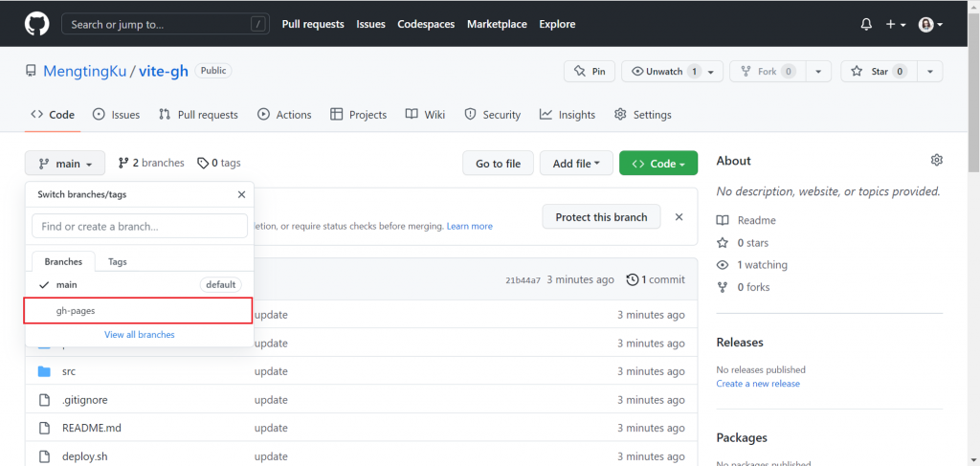The height and width of the screenshot is (466, 980).
Task: Open the Learn more link
Action: tap(469, 226)
